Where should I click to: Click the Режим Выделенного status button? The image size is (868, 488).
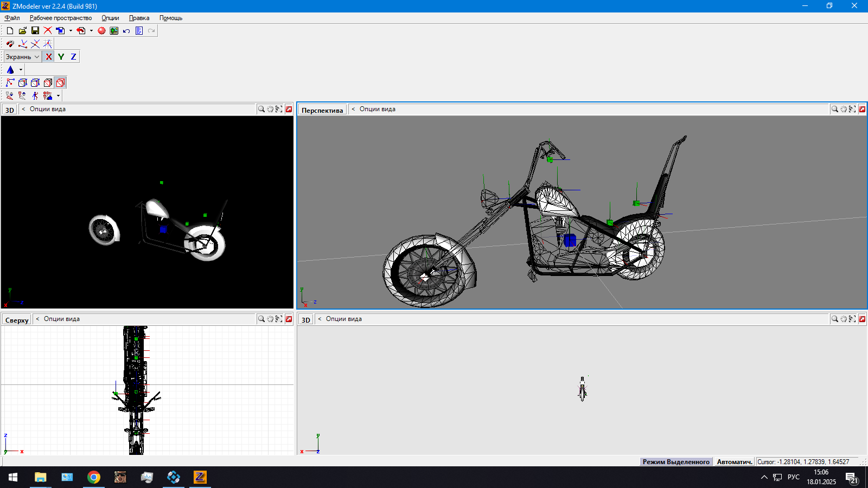676,462
